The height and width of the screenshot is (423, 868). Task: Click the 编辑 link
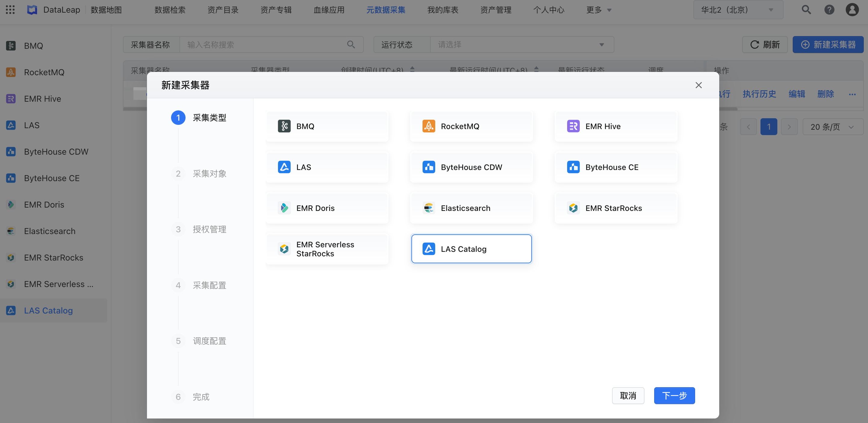[x=797, y=94]
